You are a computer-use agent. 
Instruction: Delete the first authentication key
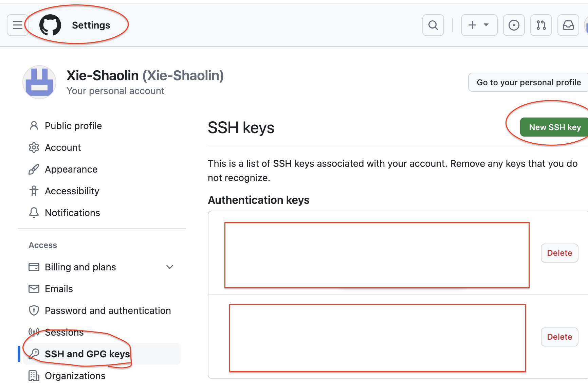click(x=559, y=253)
